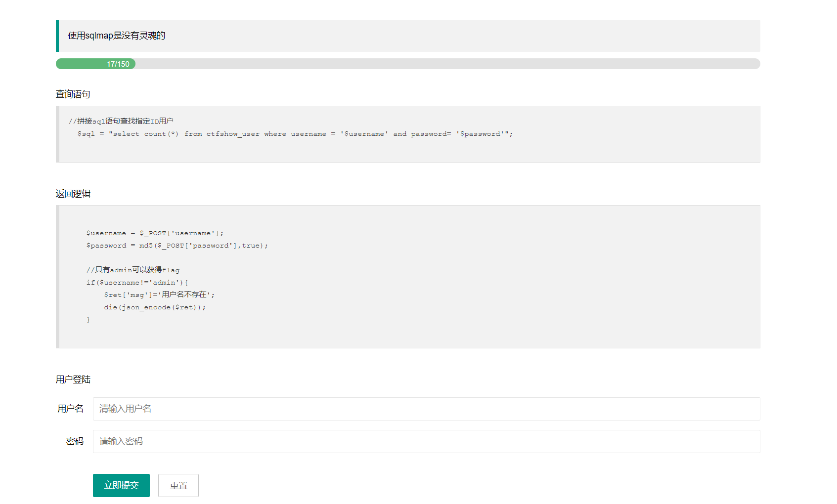The image size is (837, 504).
Task: Click the 用户名 username input field
Action: (x=426, y=409)
